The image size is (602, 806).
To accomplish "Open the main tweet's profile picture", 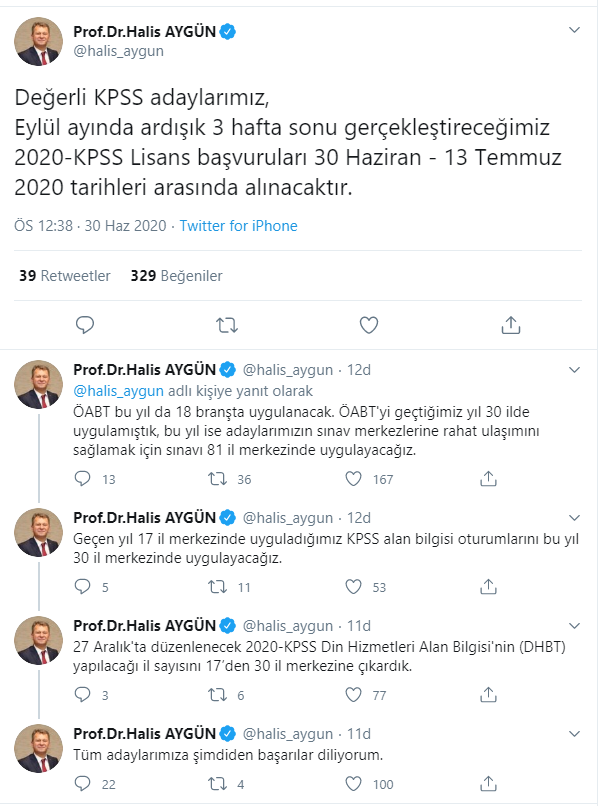I will pyautogui.click(x=39, y=42).
